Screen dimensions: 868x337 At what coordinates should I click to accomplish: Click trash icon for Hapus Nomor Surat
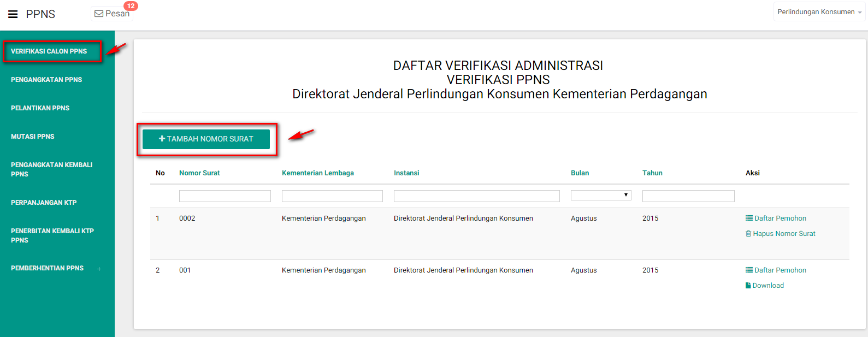pos(748,234)
